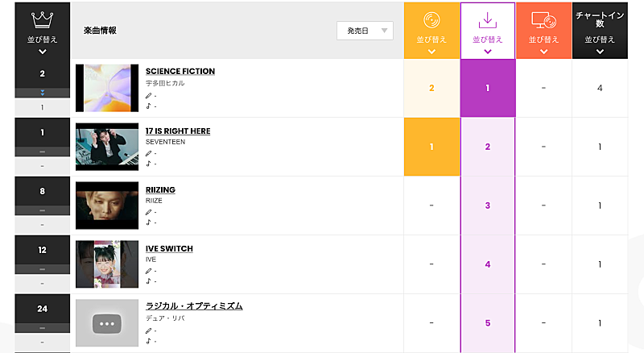The width and height of the screenshot is (644, 353).
Task: Expand the chevron under the crown column
Action: pos(42,52)
